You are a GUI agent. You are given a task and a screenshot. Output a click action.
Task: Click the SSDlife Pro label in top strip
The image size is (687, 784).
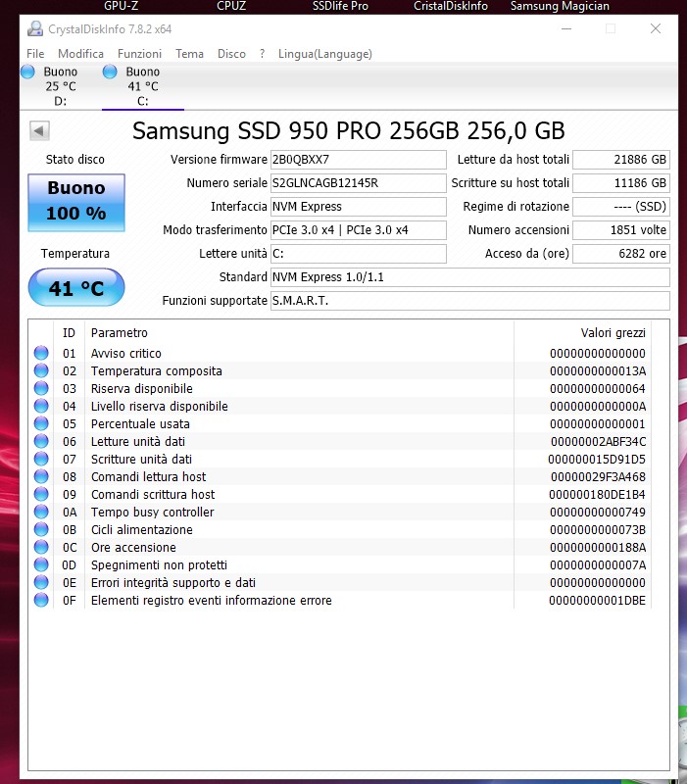340,6
